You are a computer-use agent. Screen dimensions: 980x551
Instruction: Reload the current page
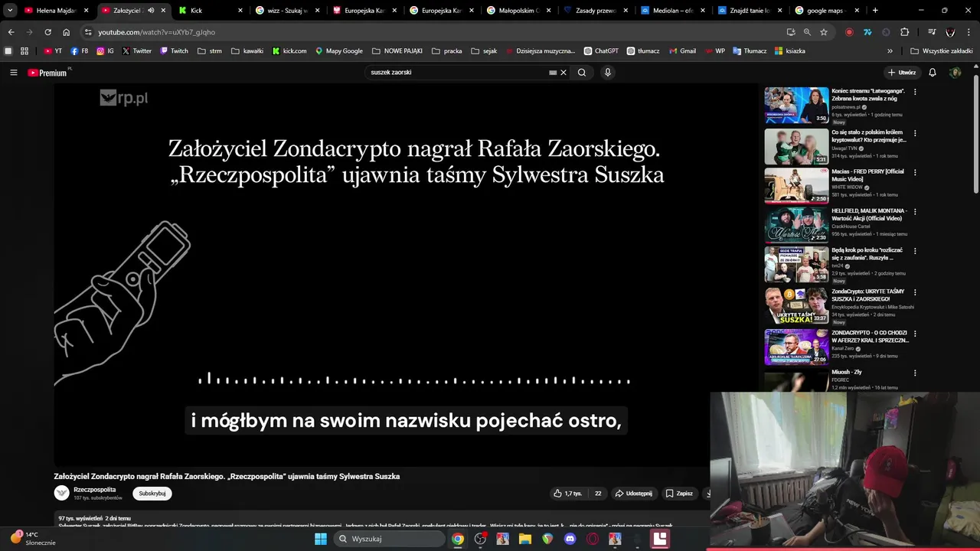pyautogui.click(x=47, y=32)
